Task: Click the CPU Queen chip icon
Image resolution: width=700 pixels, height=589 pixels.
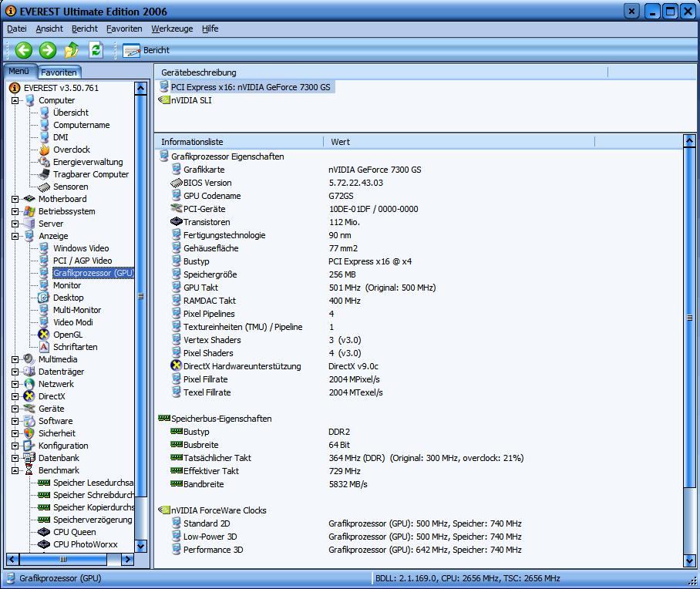Action: click(44, 532)
